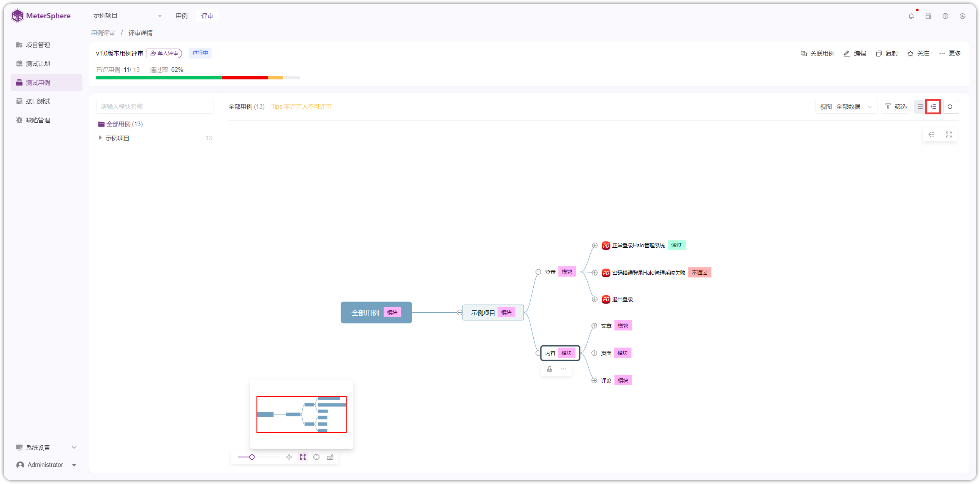The height and width of the screenshot is (484, 980).
Task: Open 测试计划 in the sidebar
Action: (x=46, y=63)
